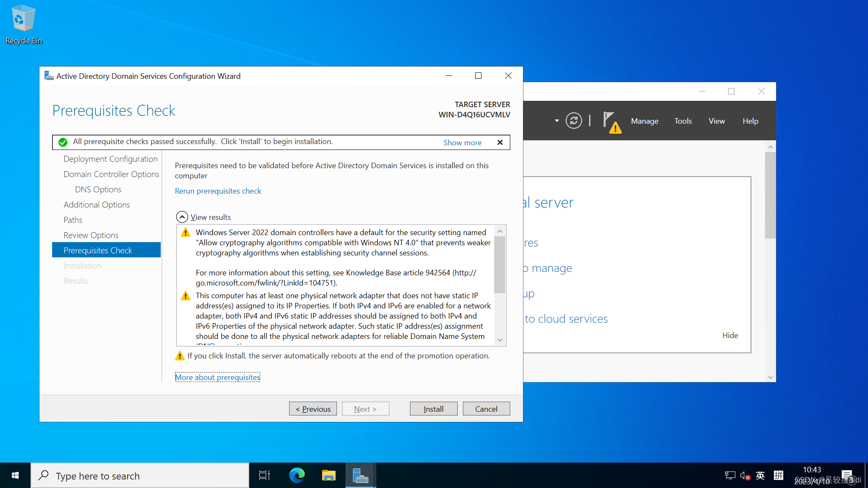Select the Review Options step

91,235
